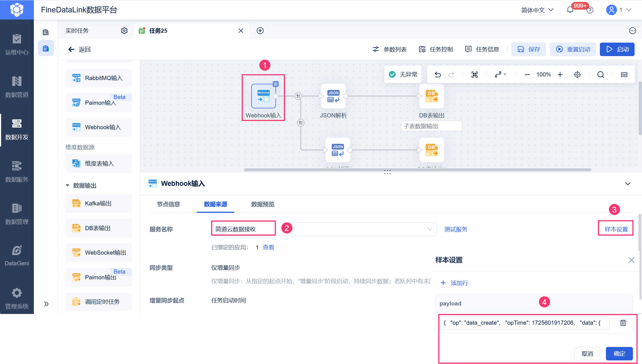Open the keyboard shortcuts icon
This screenshot has width=642, height=364.
[624, 75]
